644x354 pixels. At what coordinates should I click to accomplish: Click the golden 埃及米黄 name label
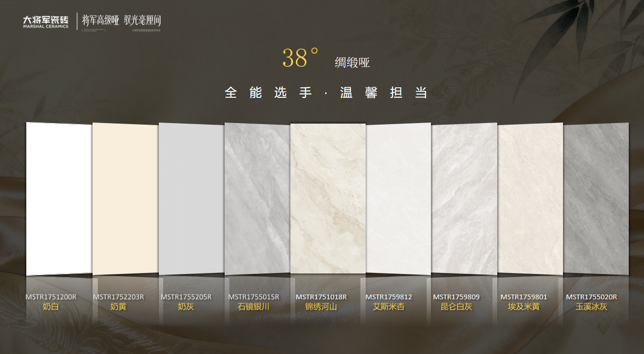[x=524, y=307]
